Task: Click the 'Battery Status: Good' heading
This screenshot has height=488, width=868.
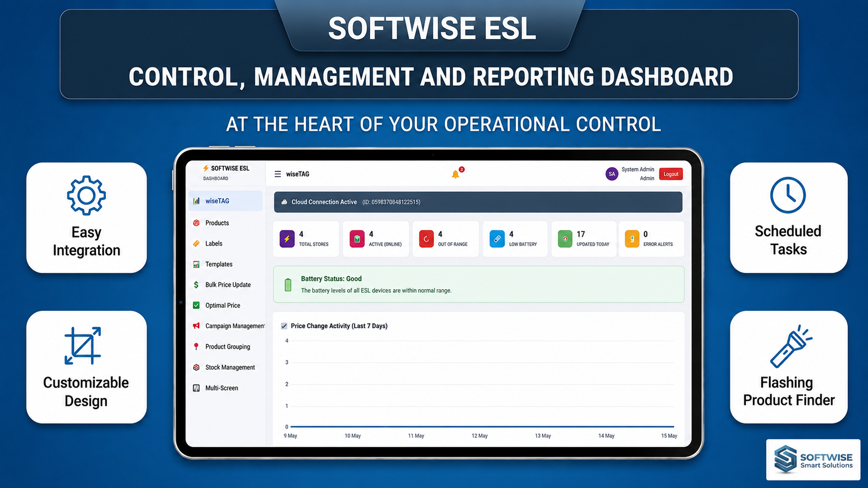Action: (x=331, y=279)
